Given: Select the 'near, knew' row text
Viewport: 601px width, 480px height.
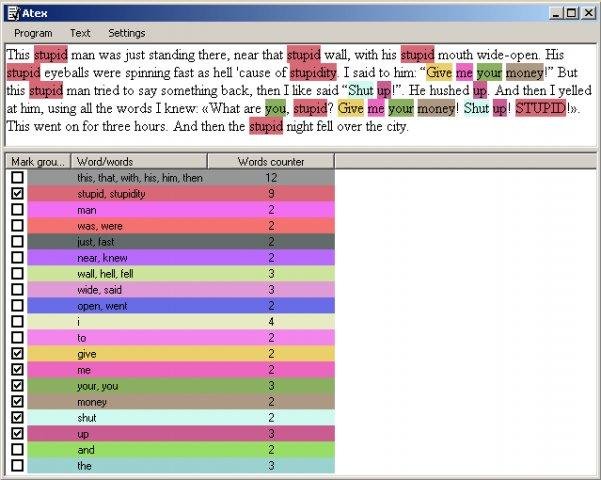Looking at the screenshot, I should point(102,258).
